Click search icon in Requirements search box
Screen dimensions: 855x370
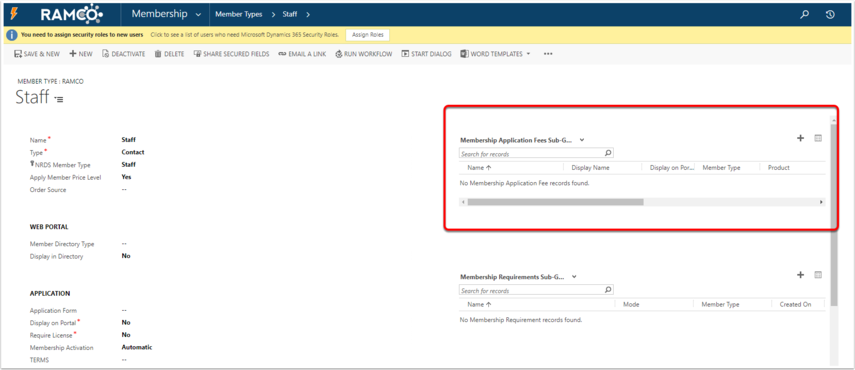pos(608,290)
